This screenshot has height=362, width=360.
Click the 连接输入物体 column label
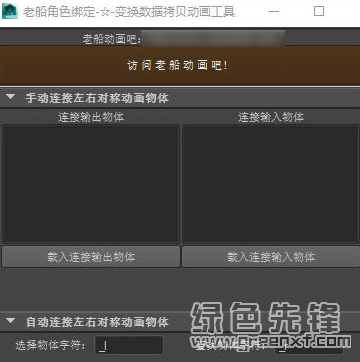tap(271, 117)
